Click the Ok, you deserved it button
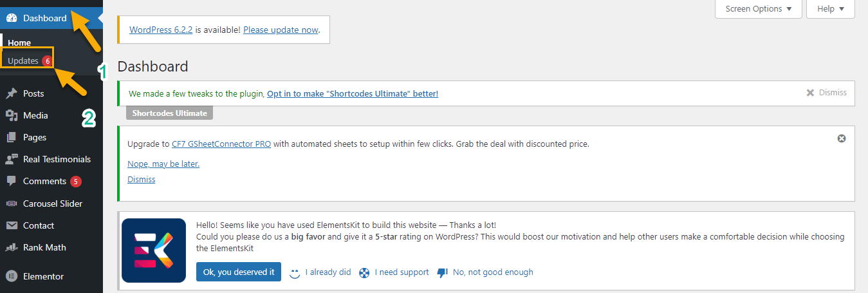 coord(239,272)
